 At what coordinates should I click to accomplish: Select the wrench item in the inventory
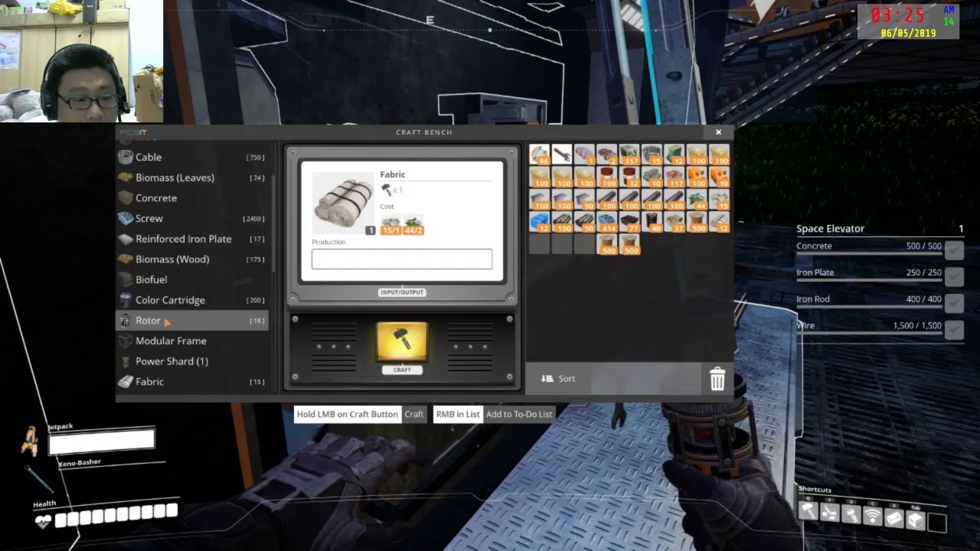point(562,154)
